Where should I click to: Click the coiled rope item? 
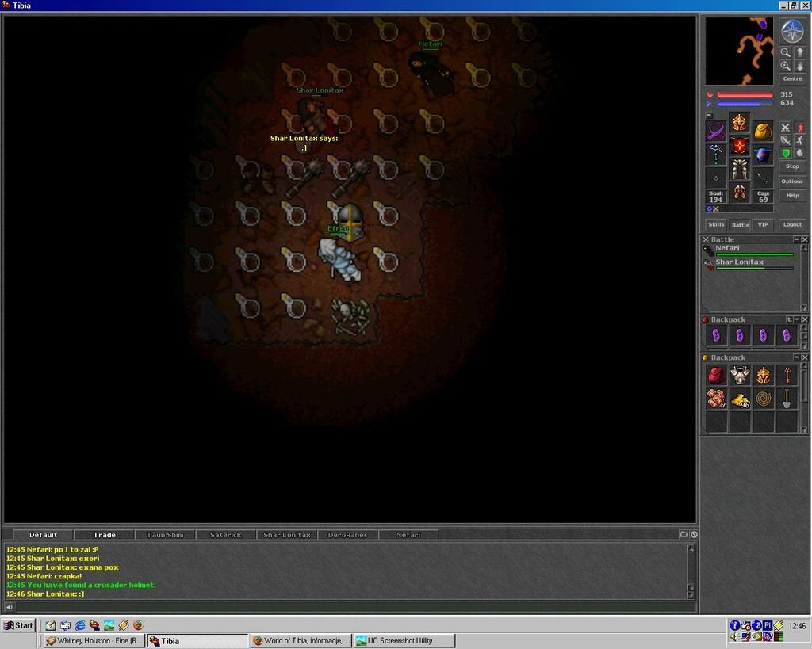(764, 399)
